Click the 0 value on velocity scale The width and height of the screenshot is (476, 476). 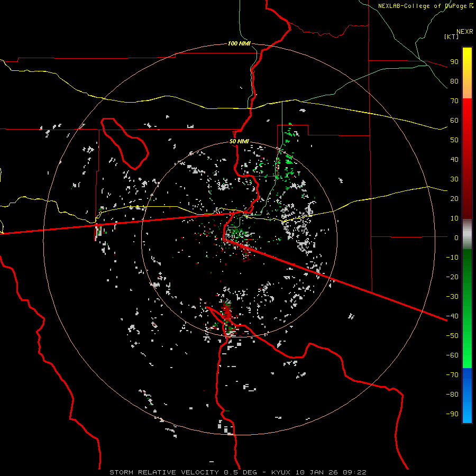tap(456, 237)
